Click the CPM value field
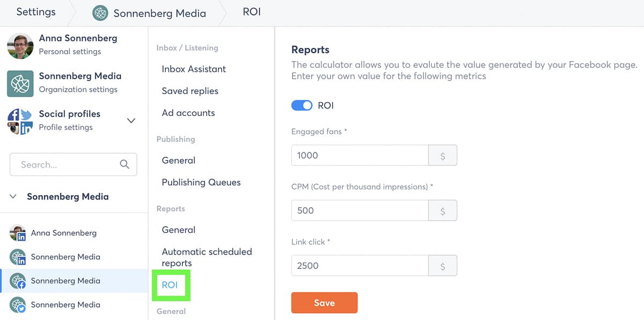This screenshot has width=644, height=320. (360, 210)
